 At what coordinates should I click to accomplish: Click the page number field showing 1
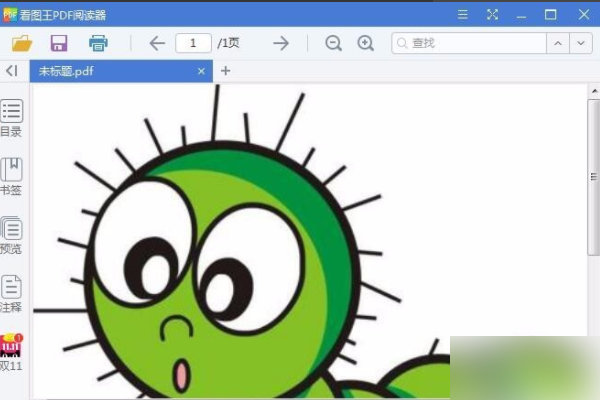[193, 43]
